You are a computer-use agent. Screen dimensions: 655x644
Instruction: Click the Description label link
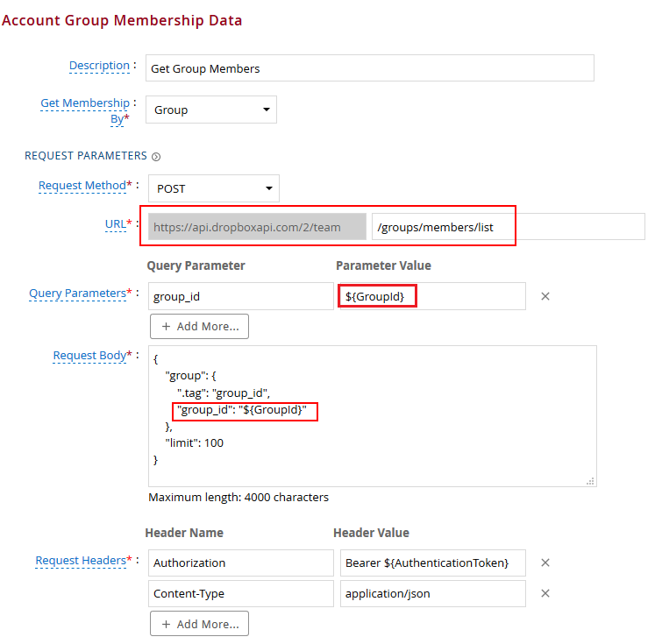99,66
